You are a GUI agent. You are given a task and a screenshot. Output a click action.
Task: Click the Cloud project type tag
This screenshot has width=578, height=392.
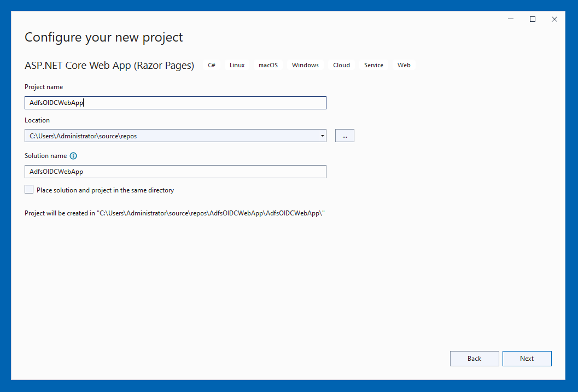click(x=341, y=65)
